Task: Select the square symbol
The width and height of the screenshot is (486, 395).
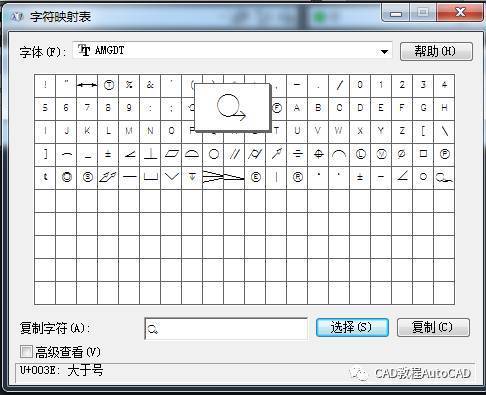Action: [423, 154]
